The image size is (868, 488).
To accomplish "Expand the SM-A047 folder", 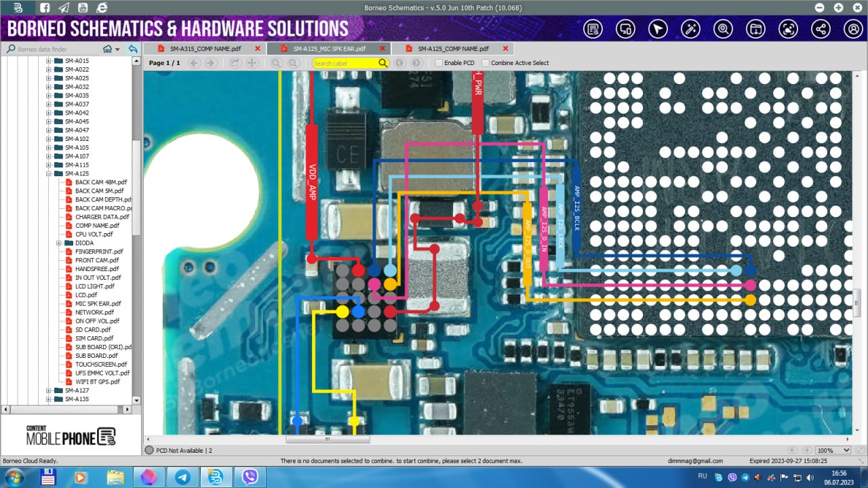I will pyautogui.click(x=49, y=130).
